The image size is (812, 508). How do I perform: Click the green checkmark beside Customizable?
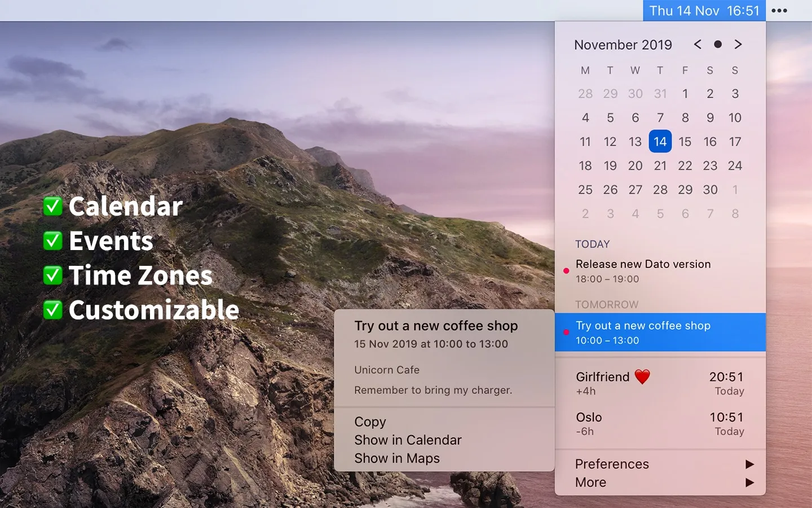52,309
